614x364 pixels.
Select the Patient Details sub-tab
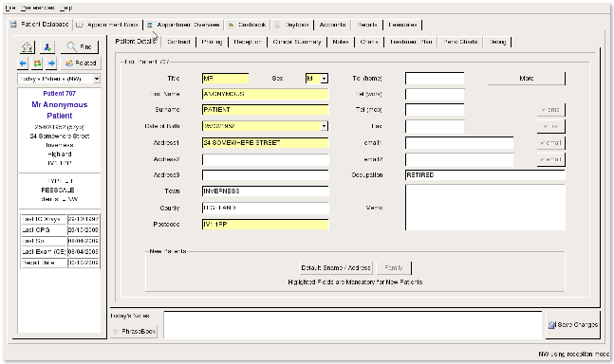136,41
